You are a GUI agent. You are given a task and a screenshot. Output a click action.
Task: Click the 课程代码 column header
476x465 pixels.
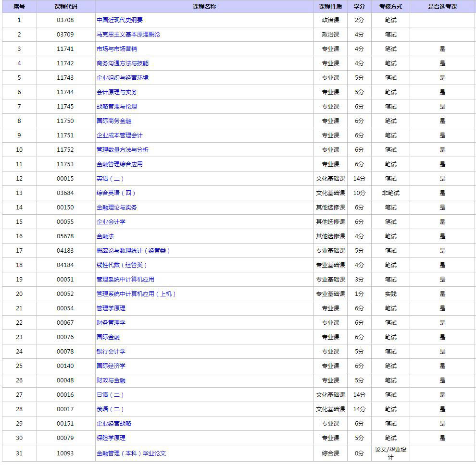pyautogui.click(x=65, y=7)
